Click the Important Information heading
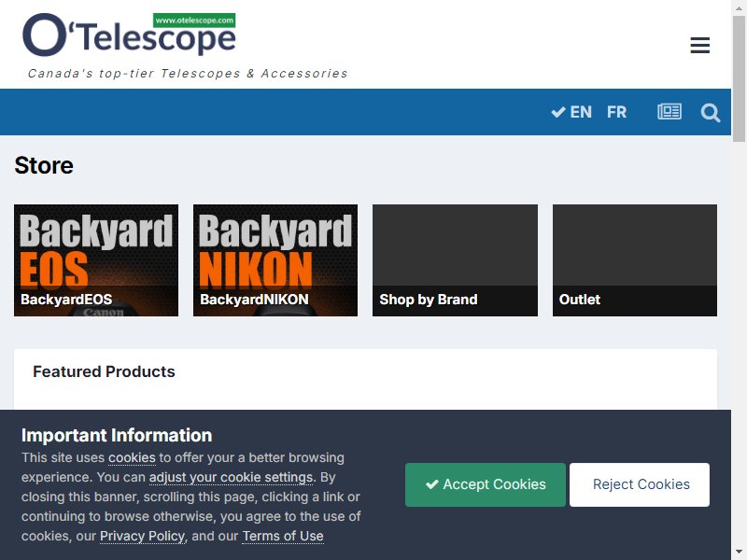Viewport: 747px width, 560px height. point(117,435)
